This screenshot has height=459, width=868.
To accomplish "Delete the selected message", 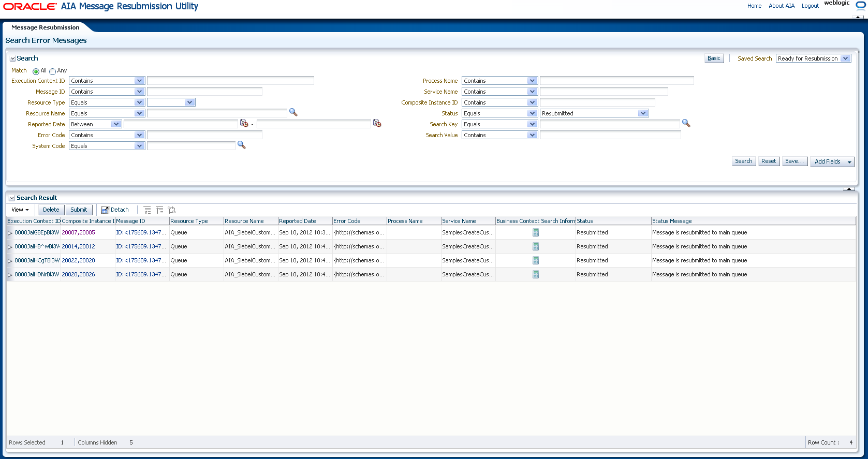I will [51, 210].
